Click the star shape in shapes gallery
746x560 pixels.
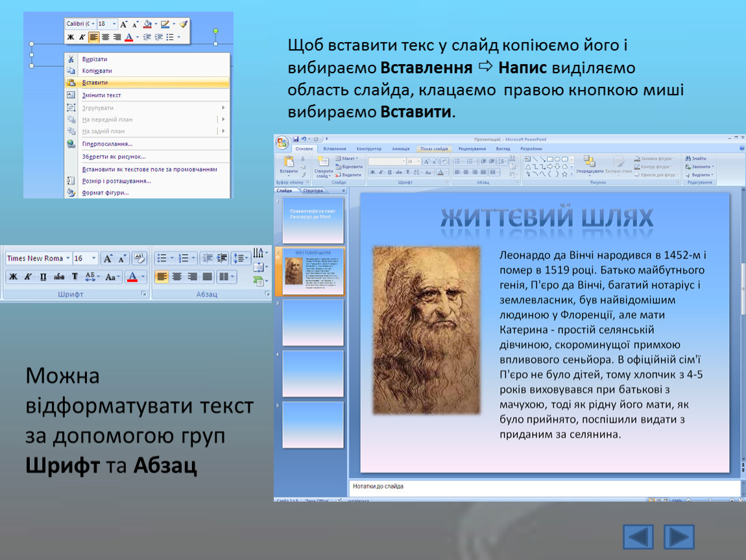(x=564, y=174)
